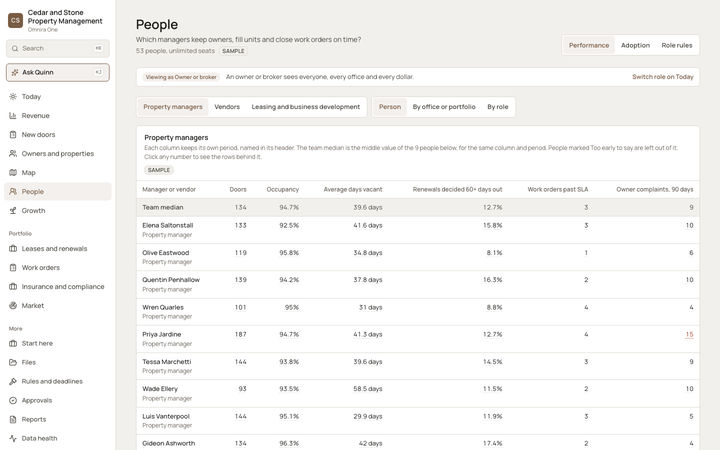Switch to the Role rules tab
This screenshot has height=450, width=720.
click(676, 45)
